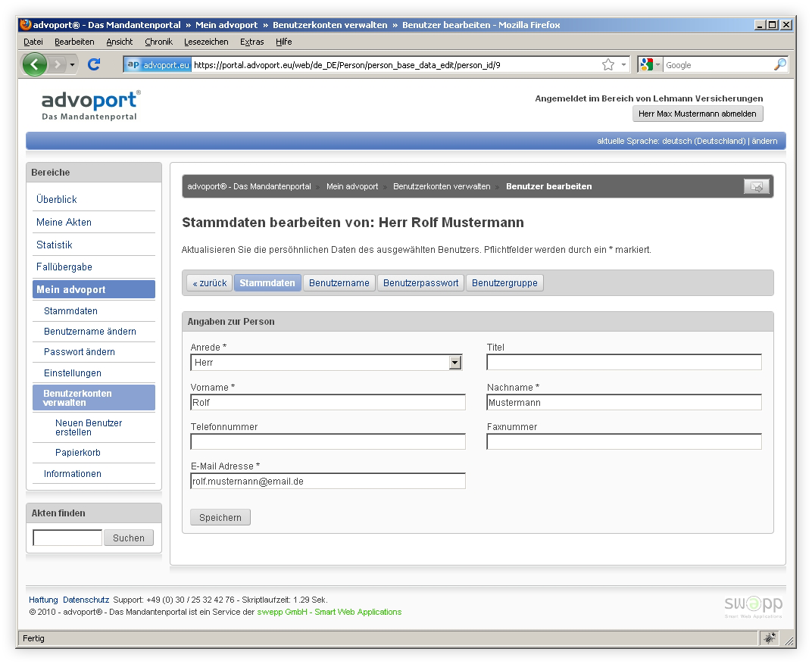Open the navigation history dropdown arrow
The image size is (812, 664).
[72, 64]
